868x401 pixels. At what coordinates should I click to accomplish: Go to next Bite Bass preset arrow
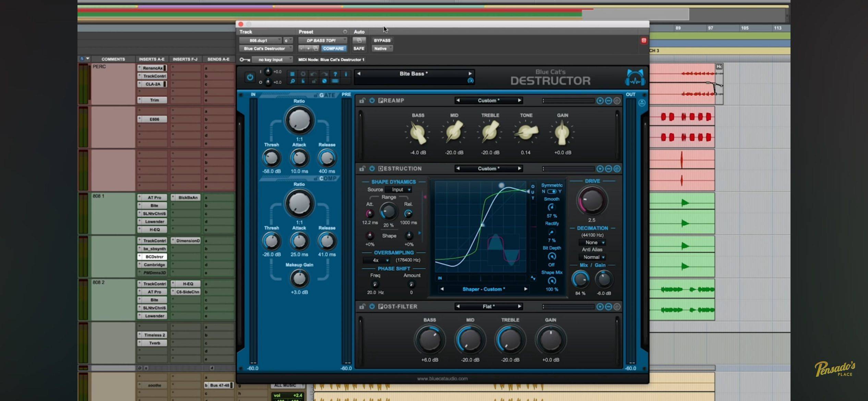coord(470,74)
